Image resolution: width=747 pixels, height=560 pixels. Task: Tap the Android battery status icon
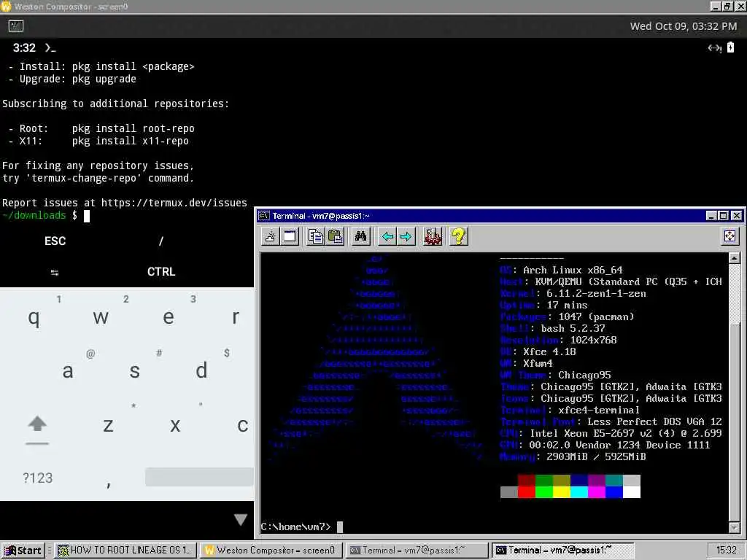730,47
